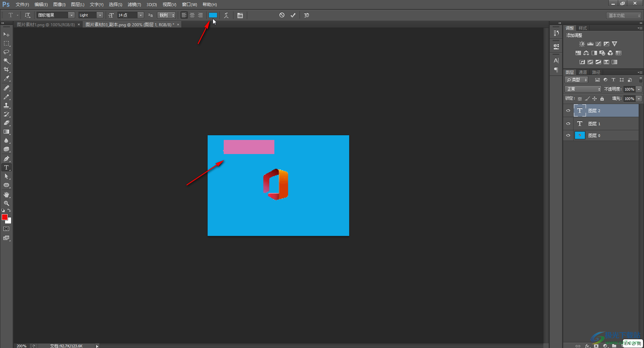Select the Hand tool

click(6, 195)
